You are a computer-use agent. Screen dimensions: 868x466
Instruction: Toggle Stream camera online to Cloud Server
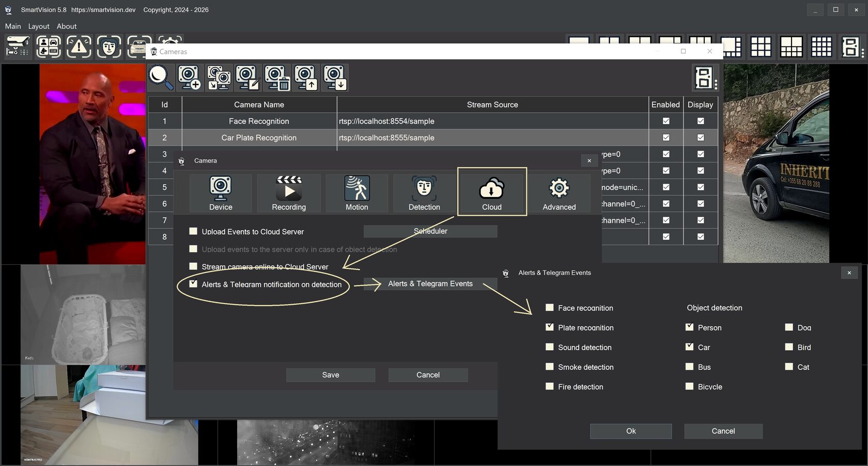(193, 266)
